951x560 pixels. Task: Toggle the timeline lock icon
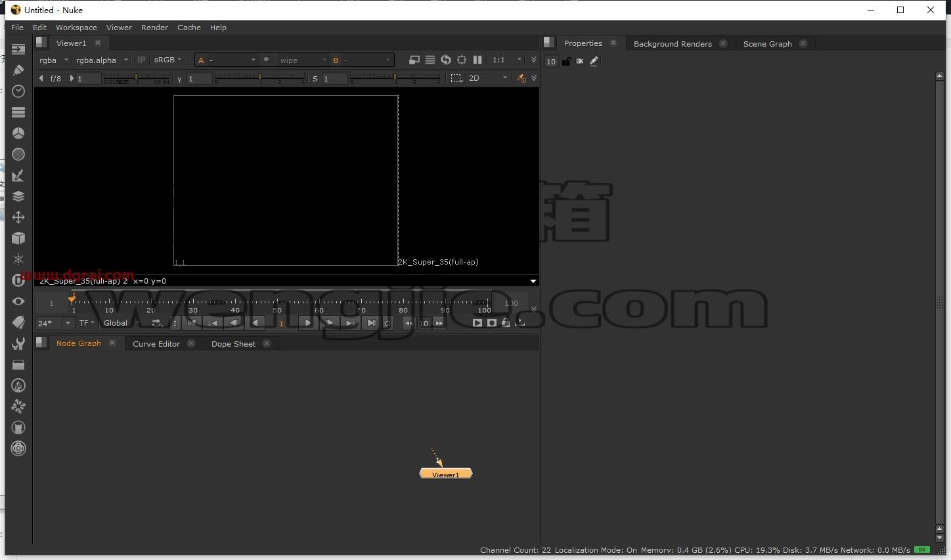point(506,323)
